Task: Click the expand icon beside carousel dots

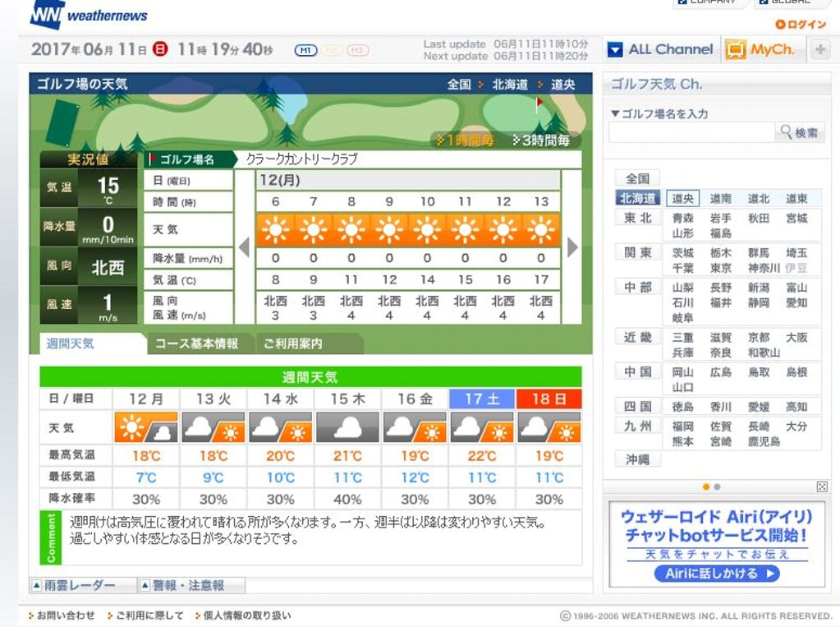Action: click(x=822, y=486)
